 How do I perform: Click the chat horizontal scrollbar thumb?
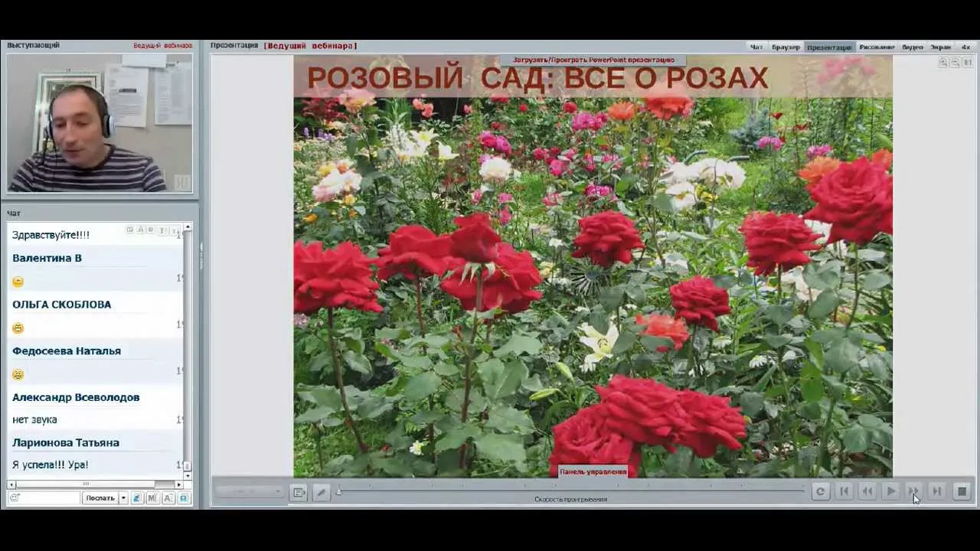click(85, 484)
